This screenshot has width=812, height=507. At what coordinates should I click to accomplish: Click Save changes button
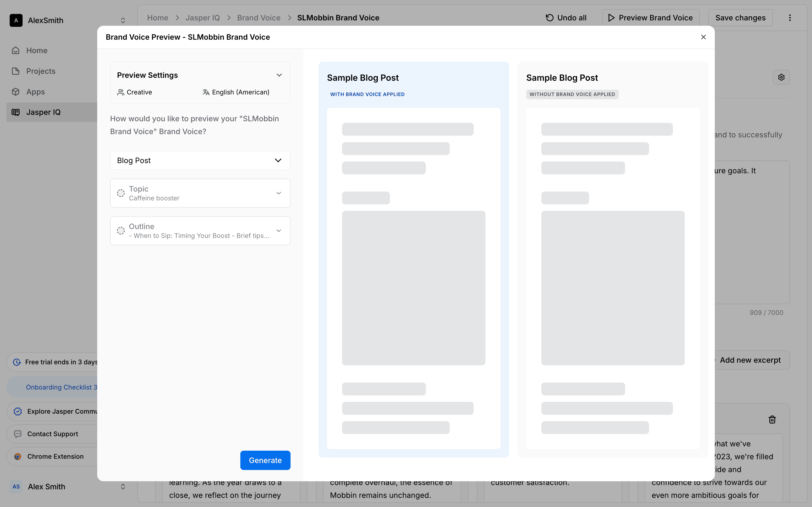[x=740, y=18]
